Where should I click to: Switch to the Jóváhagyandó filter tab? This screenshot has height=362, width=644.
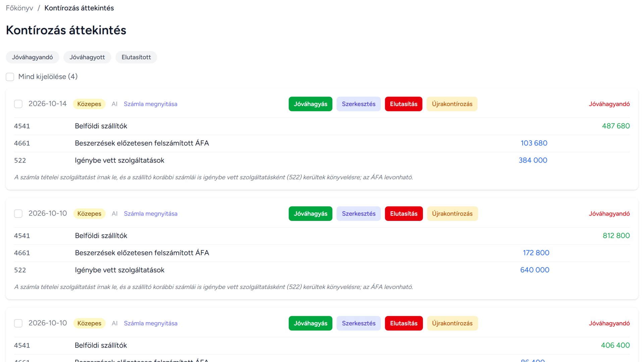tap(33, 57)
